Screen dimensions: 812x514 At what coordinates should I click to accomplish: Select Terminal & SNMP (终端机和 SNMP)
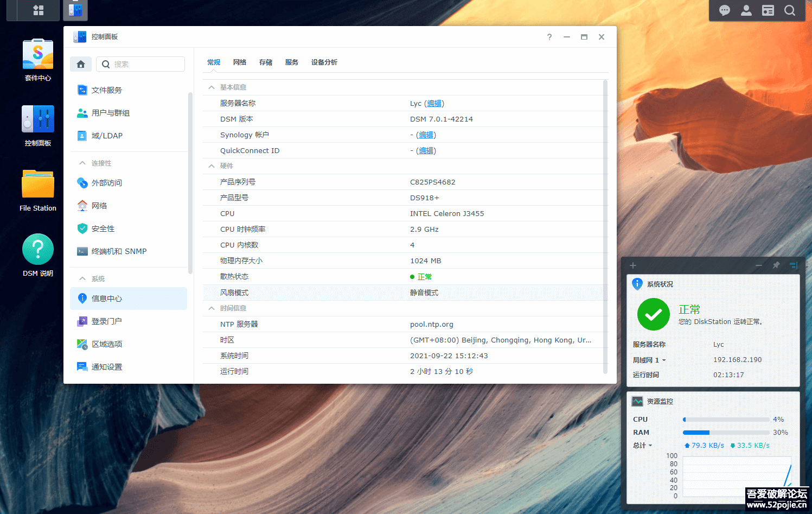pyautogui.click(x=129, y=251)
